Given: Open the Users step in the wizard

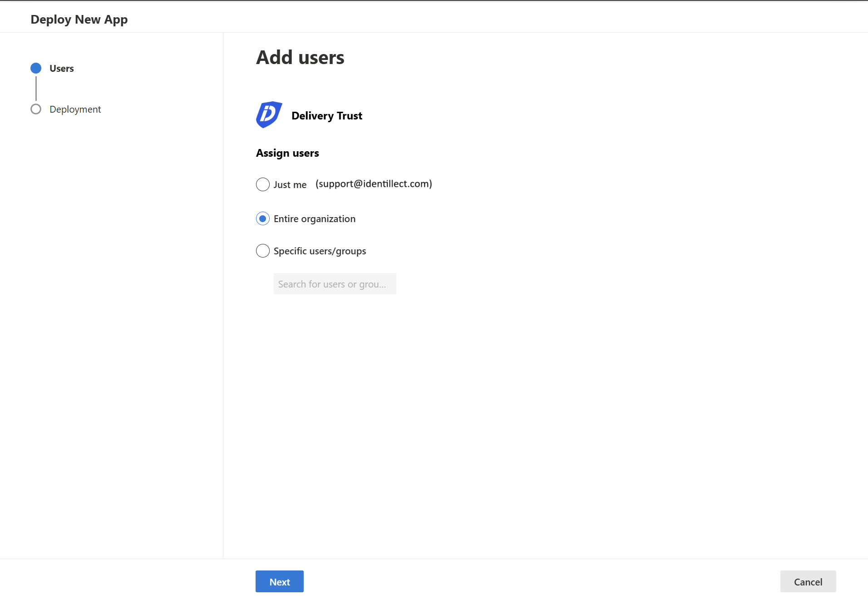Looking at the screenshot, I should coord(62,69).
